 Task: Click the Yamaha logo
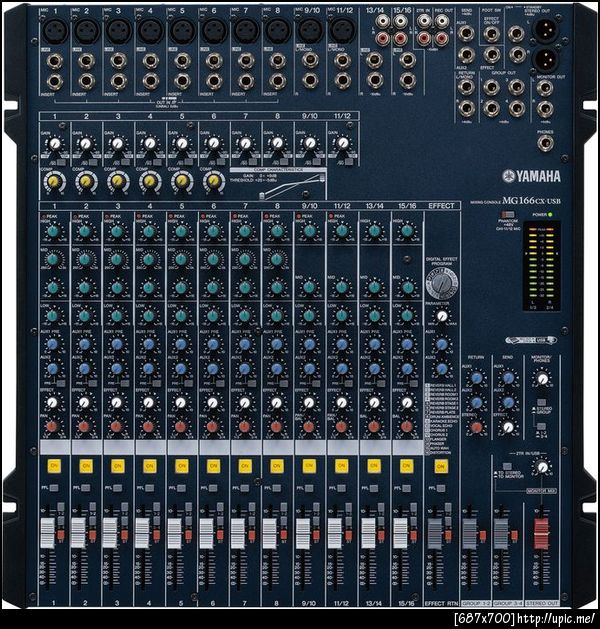531,176
